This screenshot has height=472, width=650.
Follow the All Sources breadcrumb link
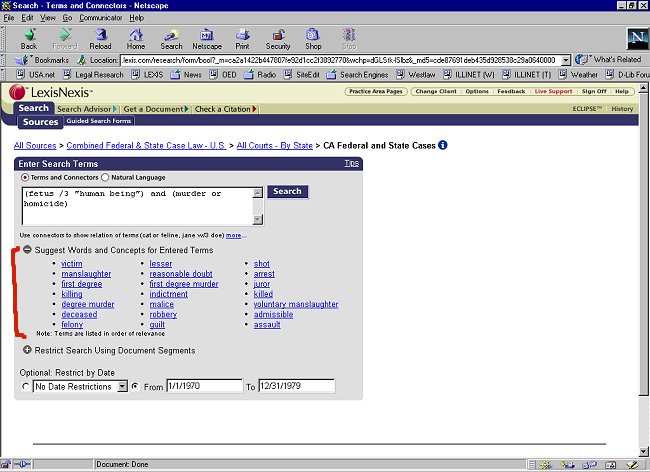(x=35, y=145)
